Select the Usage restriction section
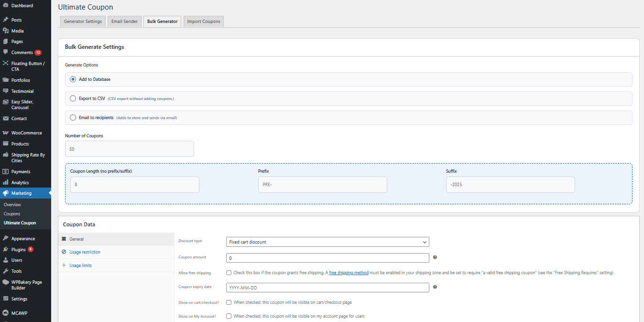This screenshot has height=322, width=644. tap(85, 252)
